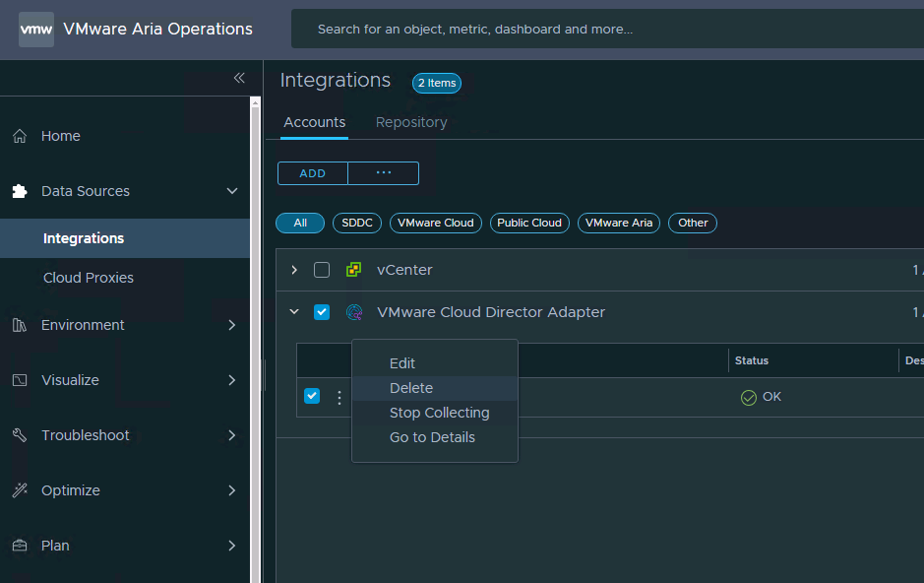Collapse the left navigation sidebar

point(238,78)
